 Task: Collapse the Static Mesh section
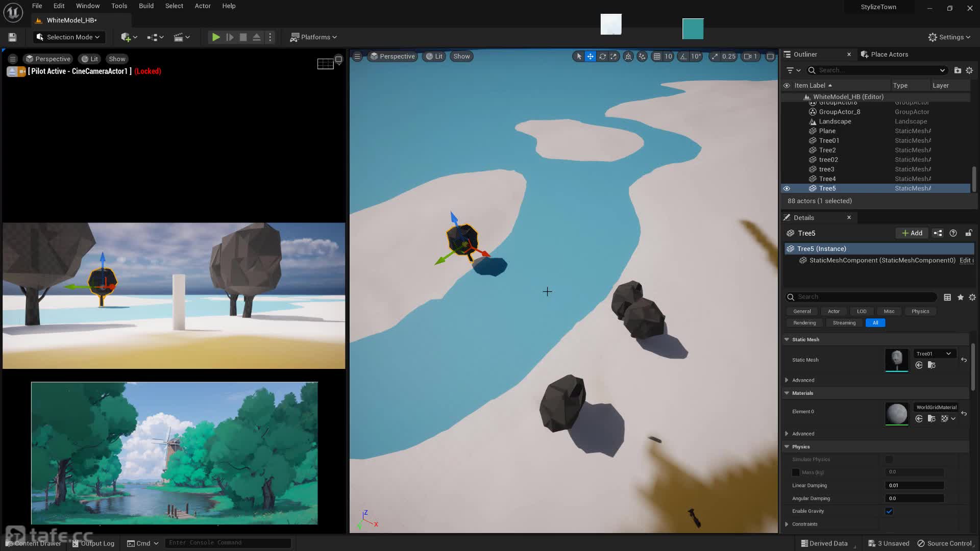click(x=787, y=340)
